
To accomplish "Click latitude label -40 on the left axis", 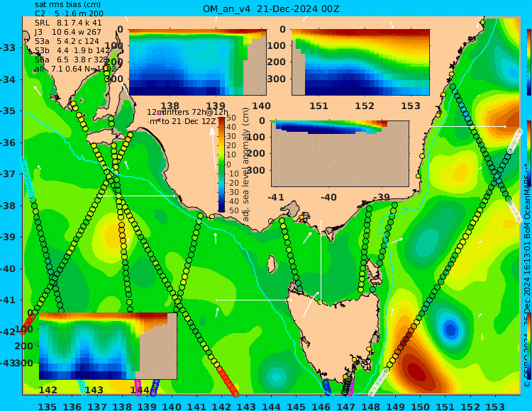I will (x=7, y=269).
